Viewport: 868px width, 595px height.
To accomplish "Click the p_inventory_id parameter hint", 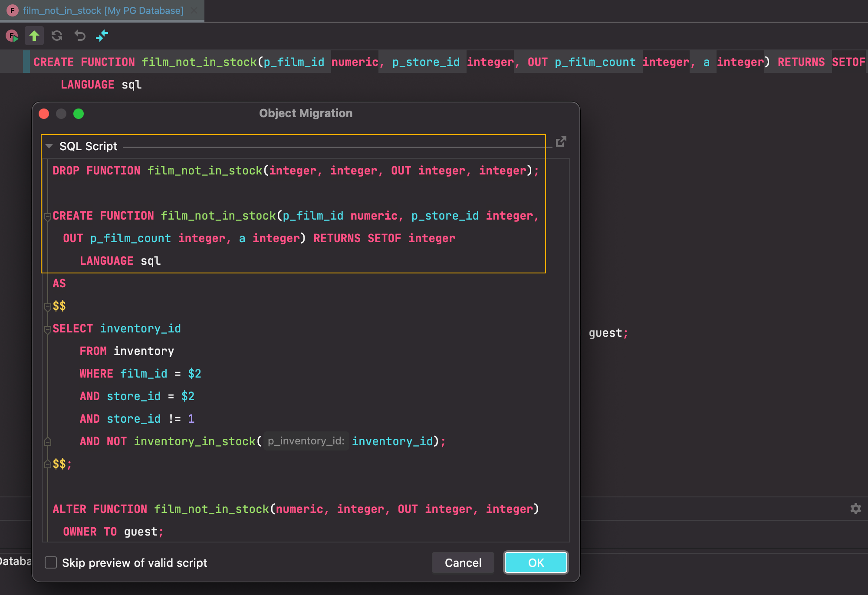I will [x=306, y=441].
